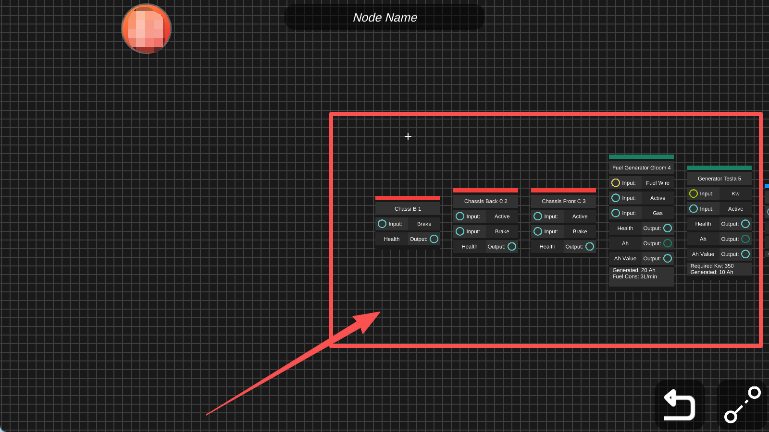Click Fuel Generator Gas input port

pos(616,213)
